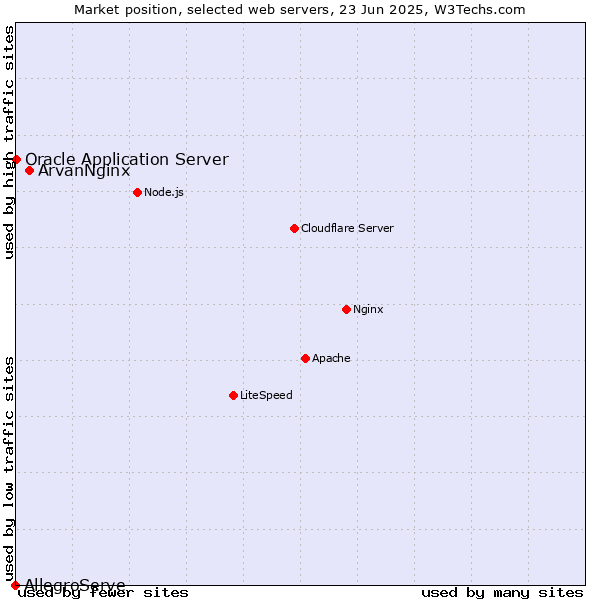600x600 pixels.
Task: Click the 'ArvanNginx' label text
Action: pos(84,171)
